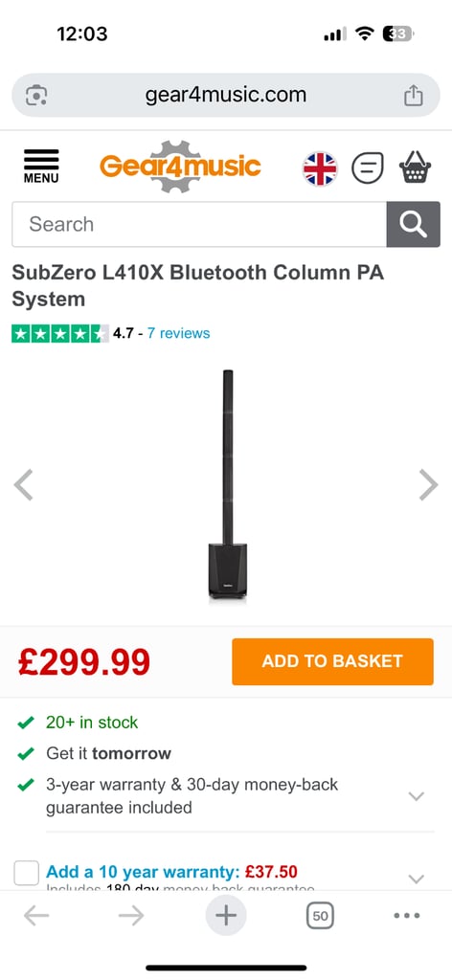This screenshot has height=980, width=452.
Task: Open the tab switcher showing 50
Action: tap(320, 916)
